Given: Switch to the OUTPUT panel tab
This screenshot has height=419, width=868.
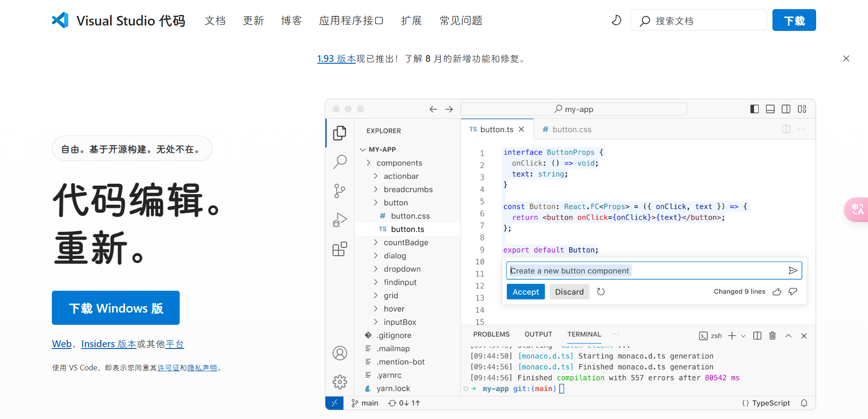Looking at the screenshot, I should (x=538, y=334).
